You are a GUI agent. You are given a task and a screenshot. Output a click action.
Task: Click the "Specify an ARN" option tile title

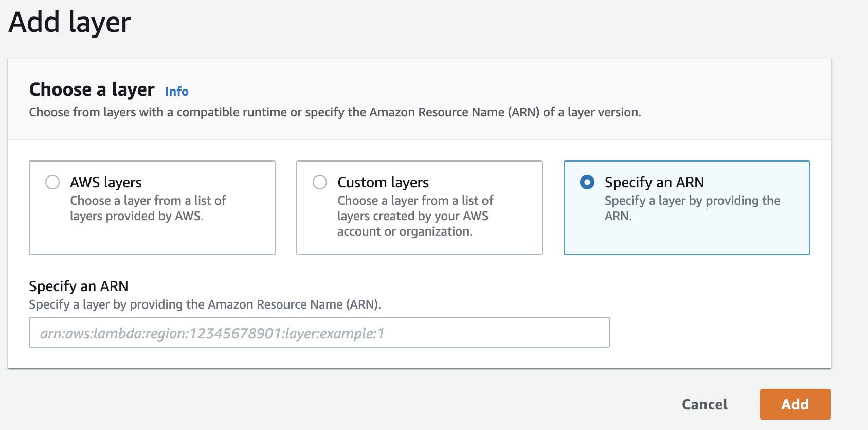click(x=654, y=183)
